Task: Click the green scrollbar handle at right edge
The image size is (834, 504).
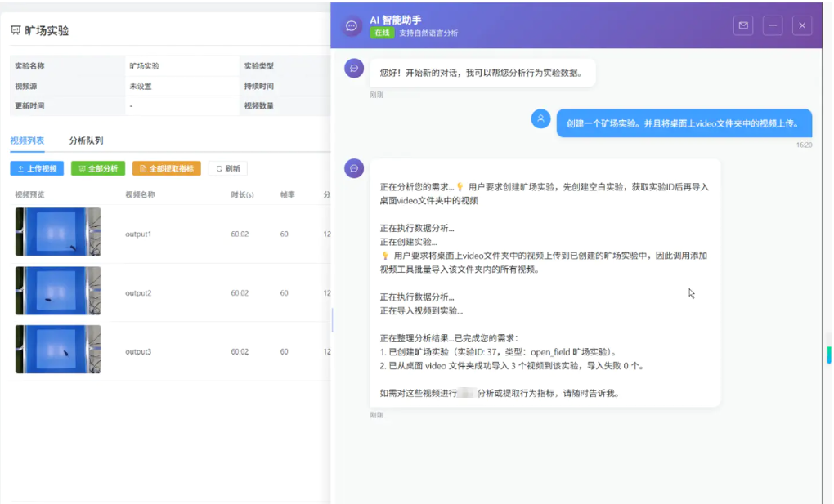Action: (x=828, y=355)
